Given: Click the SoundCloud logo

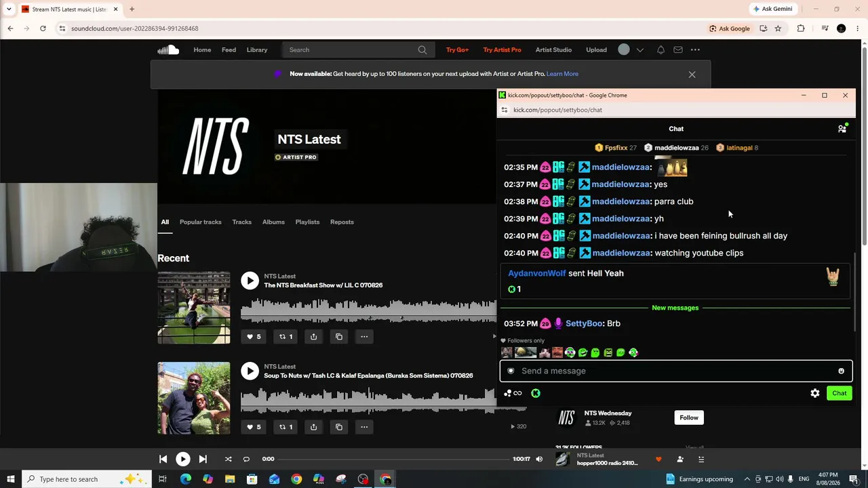Looking at the screenshot, I should click(168, 49).
